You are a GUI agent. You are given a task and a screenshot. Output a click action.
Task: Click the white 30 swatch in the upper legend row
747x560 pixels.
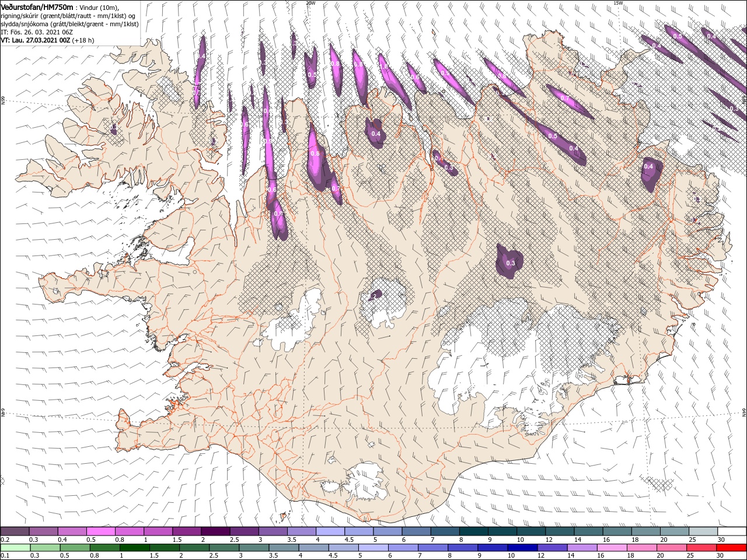[x=732, y=531]
